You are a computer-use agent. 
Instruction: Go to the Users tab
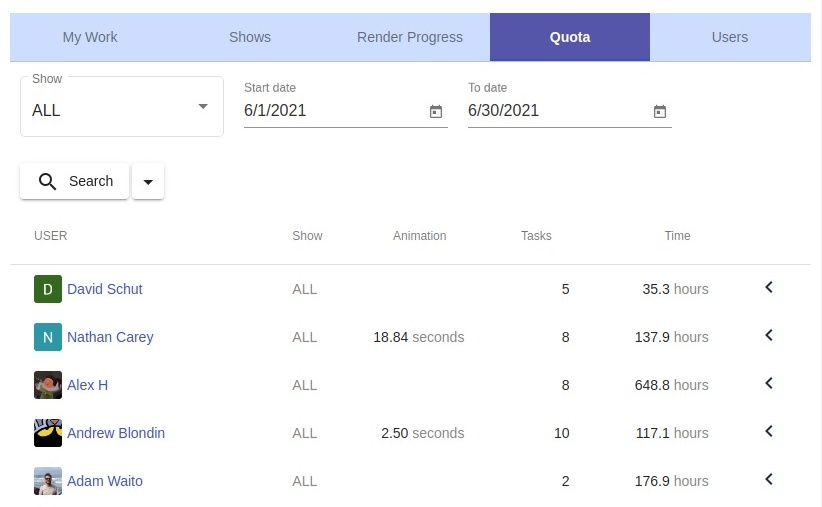730,37
